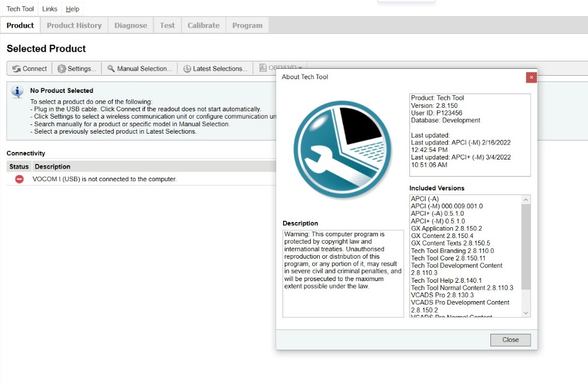Image resolution: width=588 pixels, height=386 pixels.
Task: Click the Included Versions scroll-up arrow
Action: tap(526, 199)
